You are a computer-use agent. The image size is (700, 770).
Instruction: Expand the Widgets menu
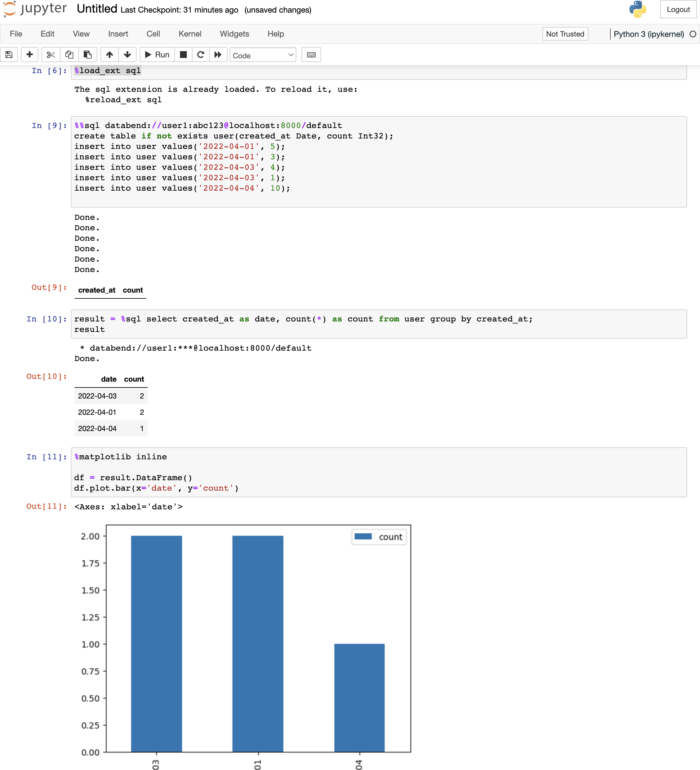[x=234, y=34]
